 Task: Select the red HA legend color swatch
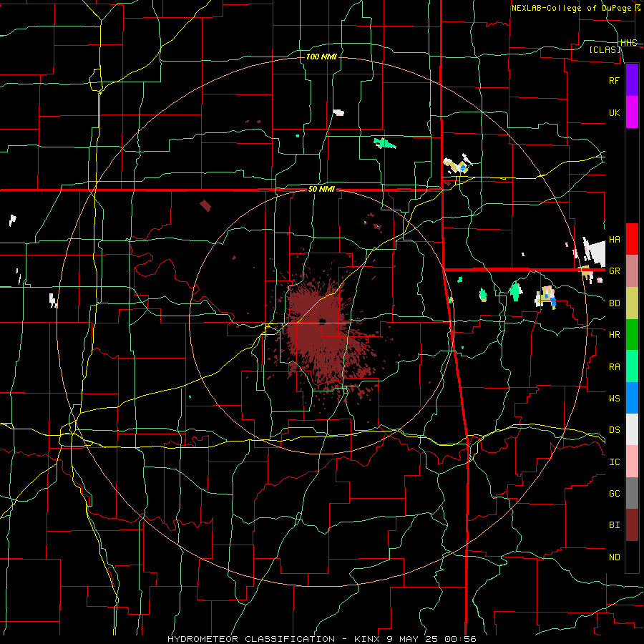pos(632,239)
